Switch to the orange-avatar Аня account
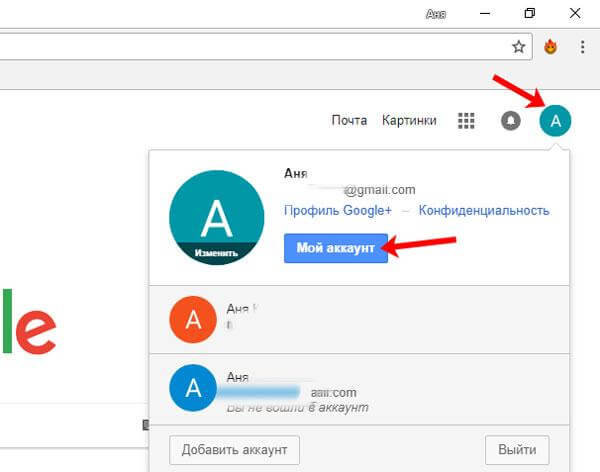 (359, 320)
